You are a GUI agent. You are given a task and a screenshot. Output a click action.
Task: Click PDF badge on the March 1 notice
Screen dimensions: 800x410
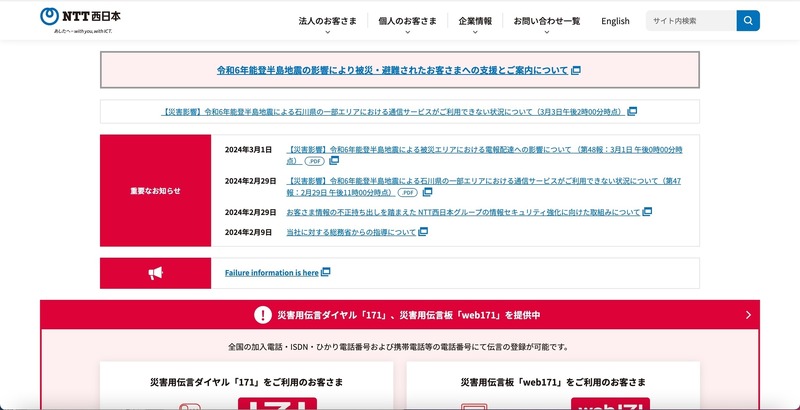(x=314, y=161)
